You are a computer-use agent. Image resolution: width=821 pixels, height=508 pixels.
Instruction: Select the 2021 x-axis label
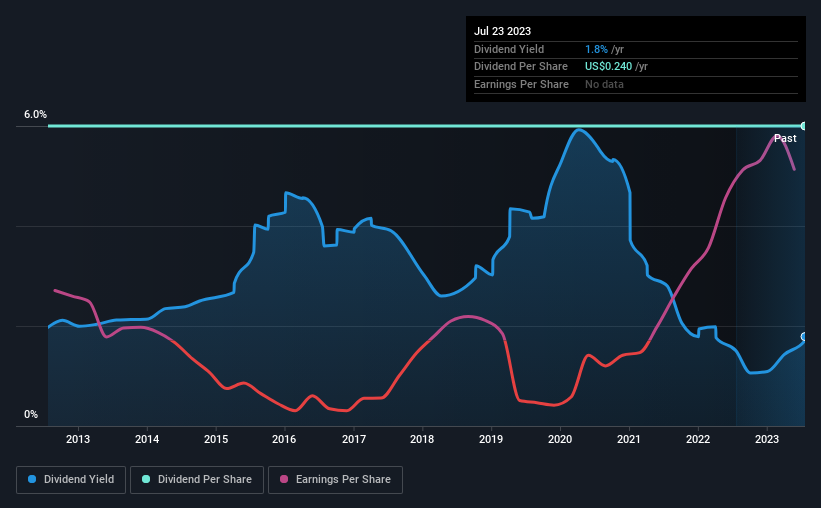click(629, 439)
